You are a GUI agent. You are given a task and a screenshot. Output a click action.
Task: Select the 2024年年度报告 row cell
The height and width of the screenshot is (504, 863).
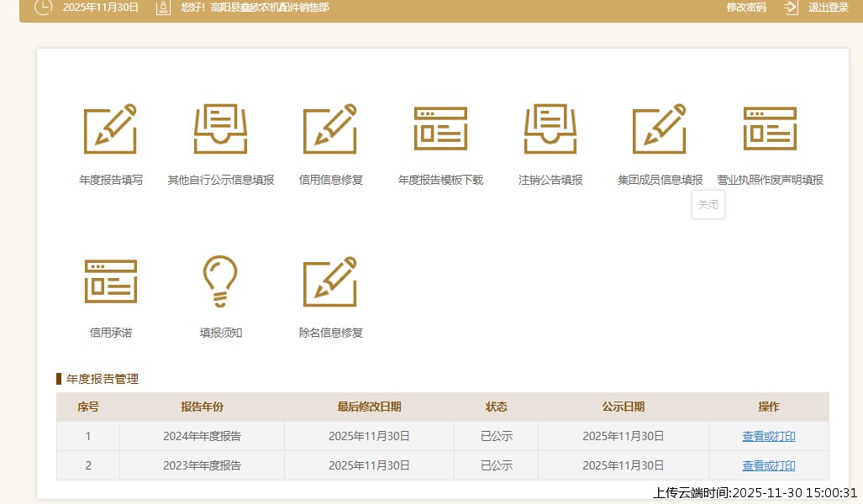(x=202, y=436)
